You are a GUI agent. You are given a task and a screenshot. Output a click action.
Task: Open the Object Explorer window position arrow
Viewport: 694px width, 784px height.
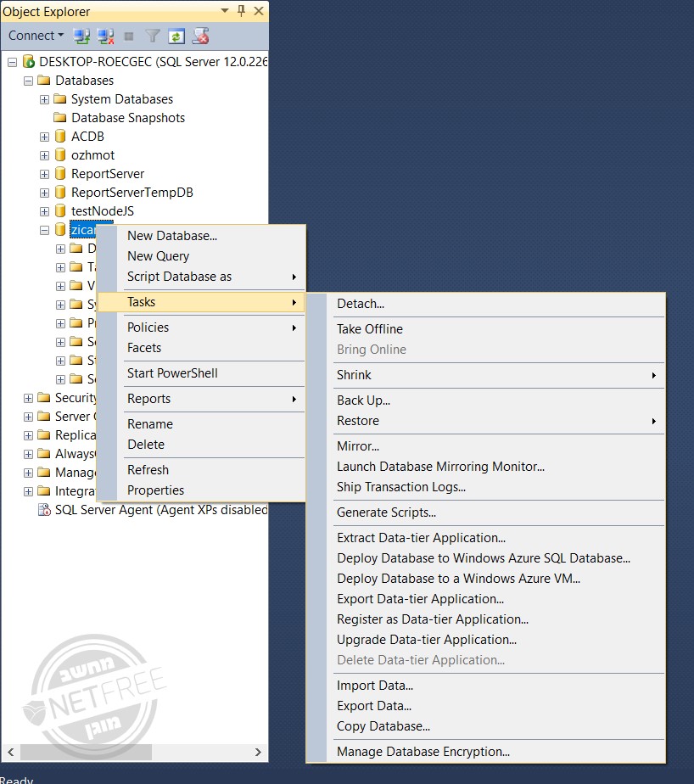pos(225,10)
